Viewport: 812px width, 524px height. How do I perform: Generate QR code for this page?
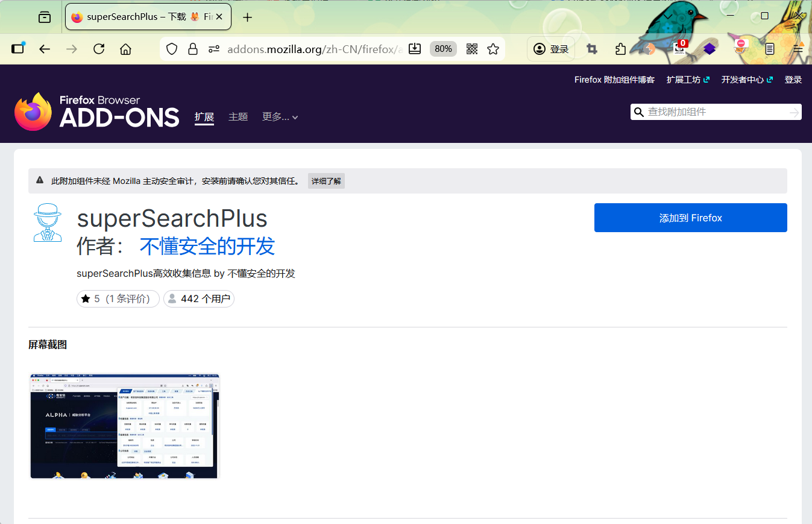(x=472, y=49)
